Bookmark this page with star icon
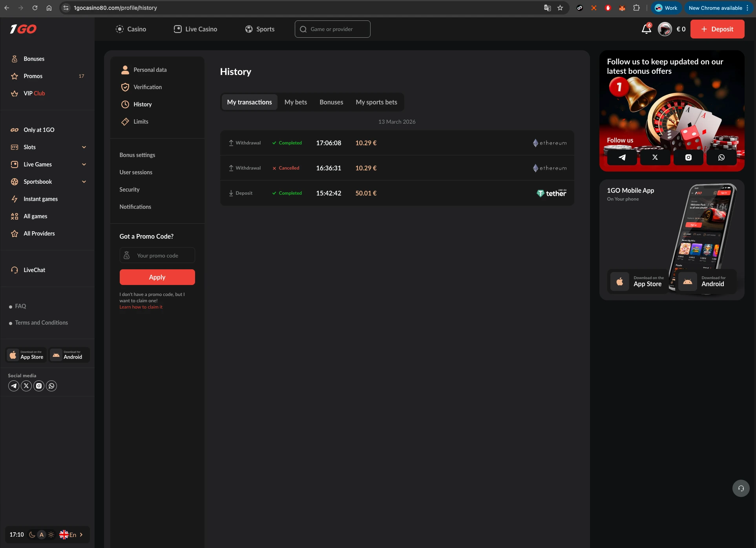The height and width of the screenshot is (548, 756). point(560,8)
